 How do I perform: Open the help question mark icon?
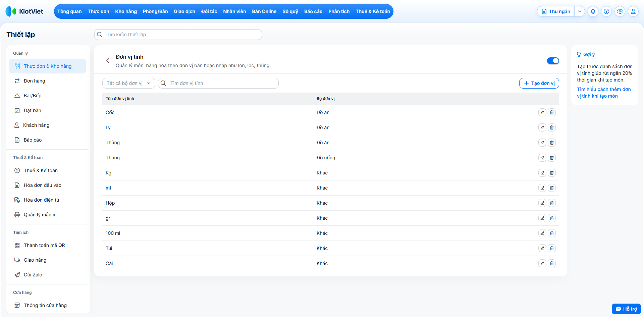(x=606, y=11)
